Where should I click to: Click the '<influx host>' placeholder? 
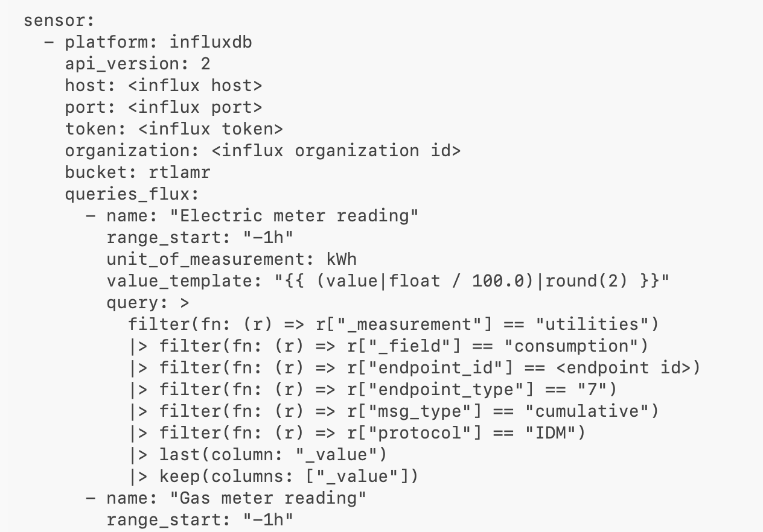(195, 86)
